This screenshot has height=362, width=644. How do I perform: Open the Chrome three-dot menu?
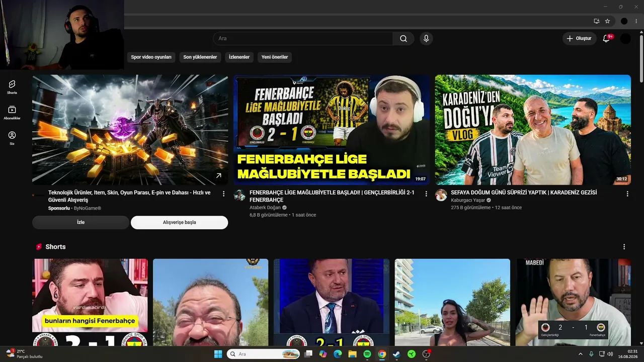[x=636, y=21]
